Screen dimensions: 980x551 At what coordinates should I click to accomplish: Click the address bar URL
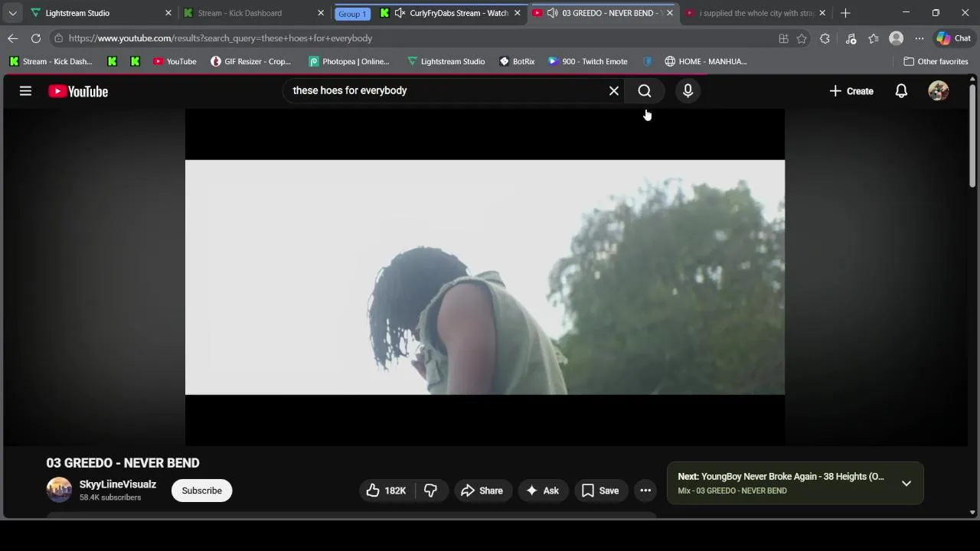point(220,38)
